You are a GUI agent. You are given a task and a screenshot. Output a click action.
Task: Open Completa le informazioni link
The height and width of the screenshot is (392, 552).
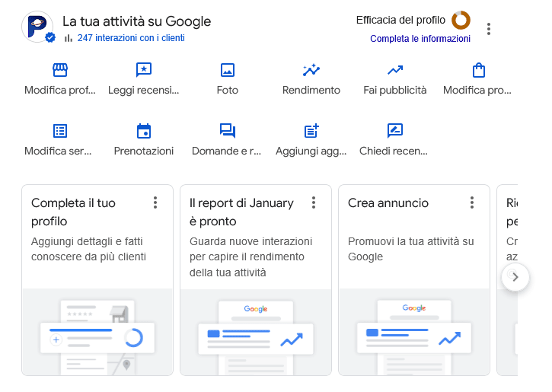420,39
